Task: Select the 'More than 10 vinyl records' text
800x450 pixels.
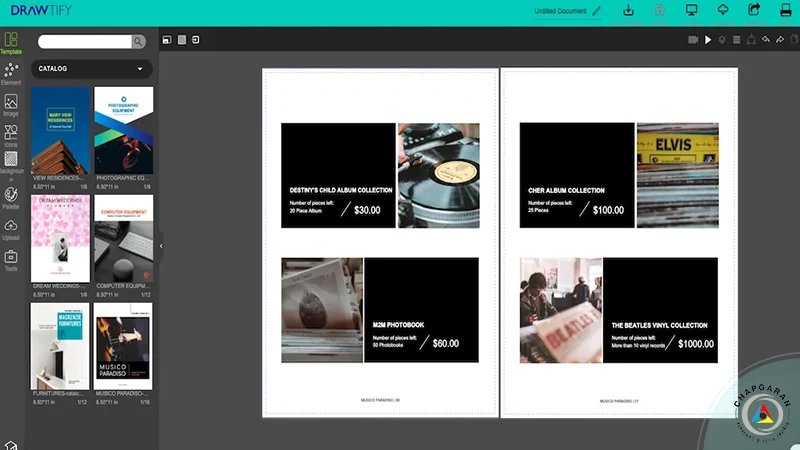Action: pos(638,345)
